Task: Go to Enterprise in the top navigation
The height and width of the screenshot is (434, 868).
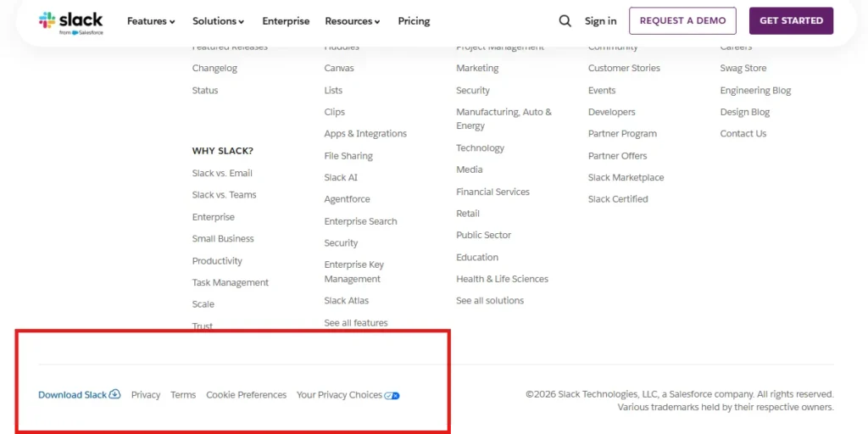Action: click(x=286, y=21)
